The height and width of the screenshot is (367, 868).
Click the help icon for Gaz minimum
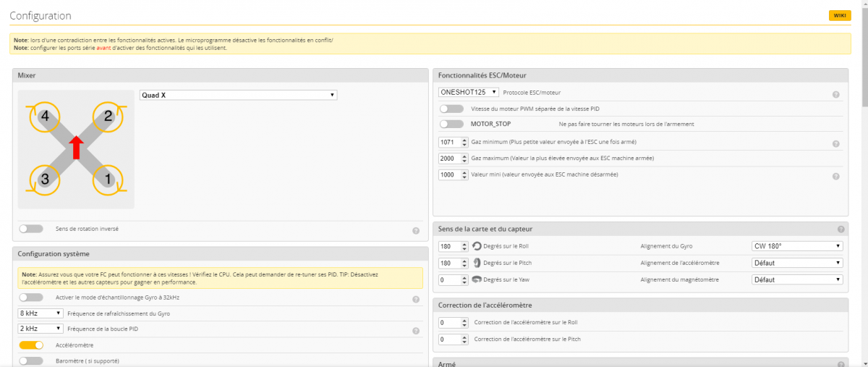point(835,144)
